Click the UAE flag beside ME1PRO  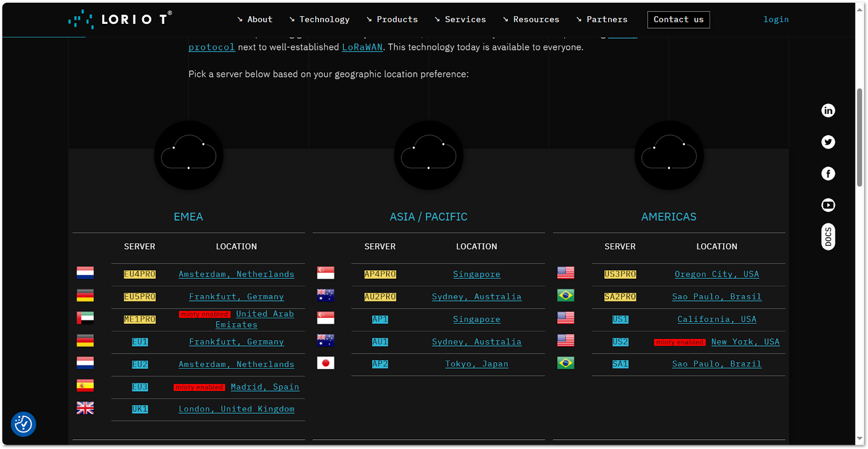85,318
